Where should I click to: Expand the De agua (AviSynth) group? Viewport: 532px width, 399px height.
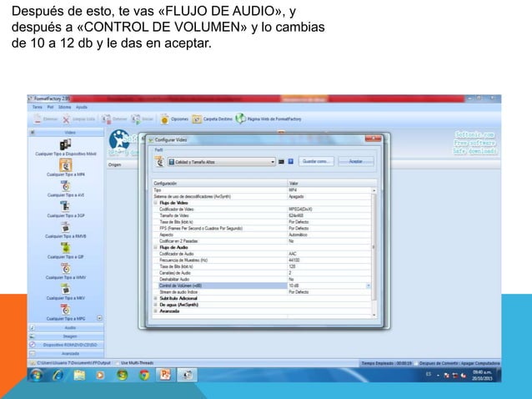(x=156, y=305)
